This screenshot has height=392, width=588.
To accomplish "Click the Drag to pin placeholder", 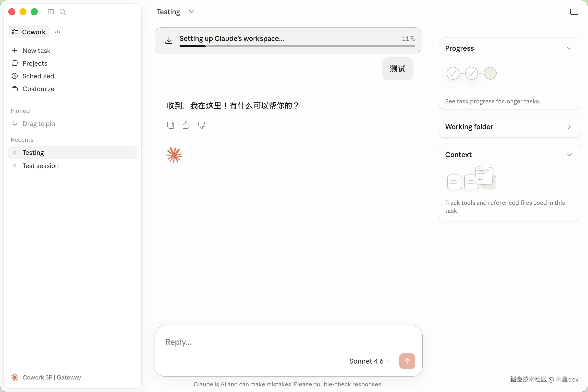I will click(x=38, y=123).
